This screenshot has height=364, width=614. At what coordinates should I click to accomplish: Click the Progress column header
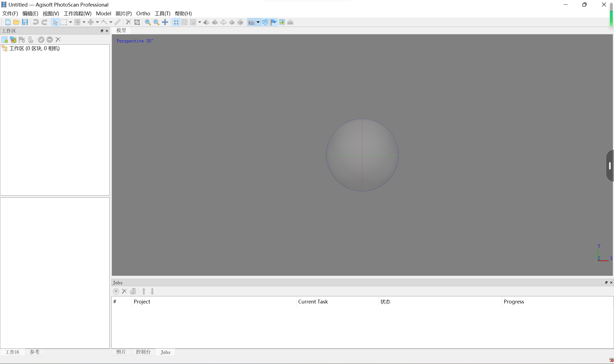point(514,302)
